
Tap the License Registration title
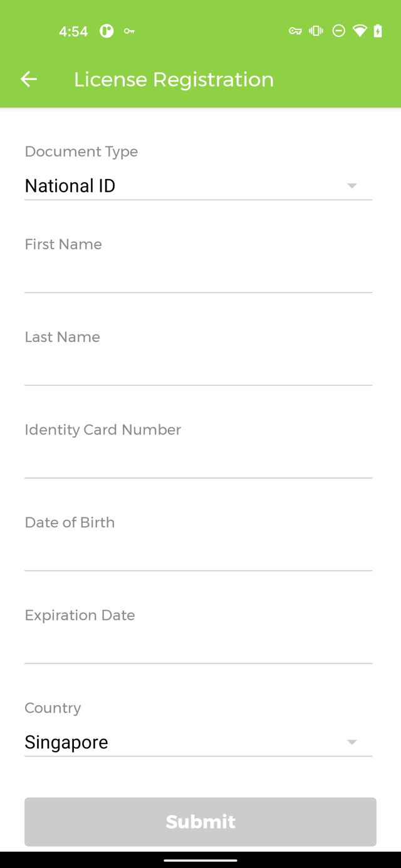coord(174,80)
